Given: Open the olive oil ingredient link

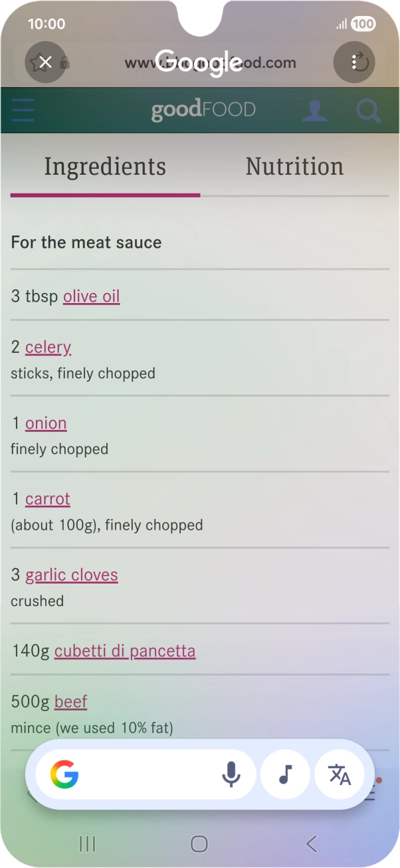Looking at the screenshot, I should tap(92, 296).
